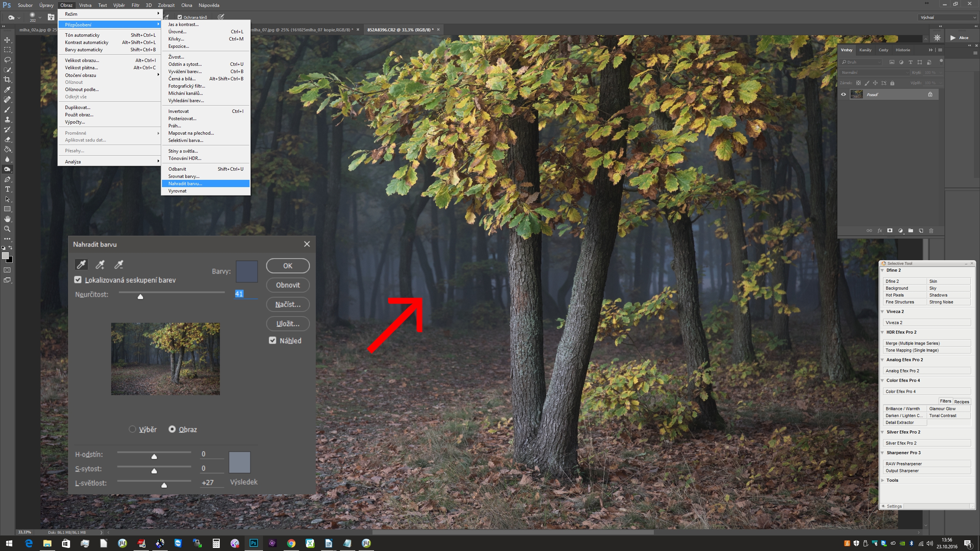Screen dimensions: 980x551
Task: Open Photoshop from Windows taskbar
Action: tap(253, 543)
